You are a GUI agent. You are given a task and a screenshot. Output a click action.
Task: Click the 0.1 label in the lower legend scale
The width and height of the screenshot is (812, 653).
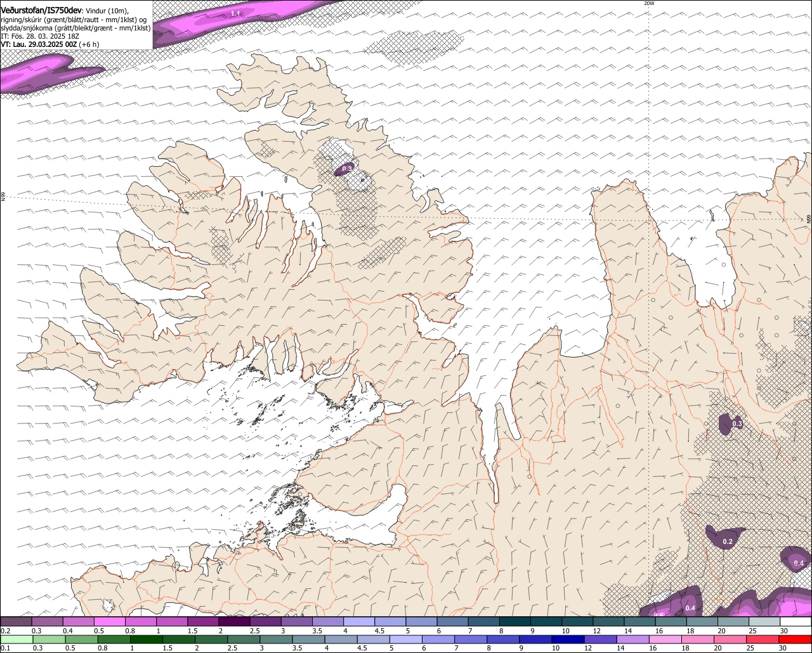6,648
